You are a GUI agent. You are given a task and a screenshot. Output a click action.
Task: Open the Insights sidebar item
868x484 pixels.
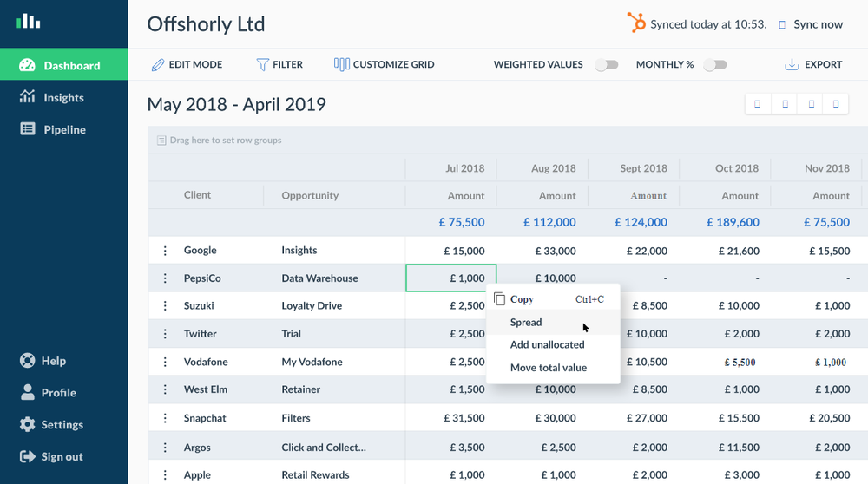click(x=63, y=97)
